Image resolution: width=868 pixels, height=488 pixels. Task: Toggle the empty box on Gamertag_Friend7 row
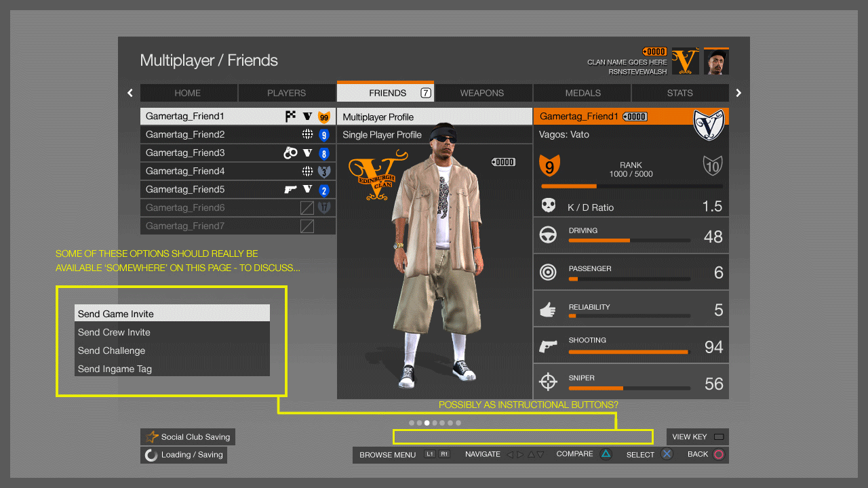pos(307,226)
